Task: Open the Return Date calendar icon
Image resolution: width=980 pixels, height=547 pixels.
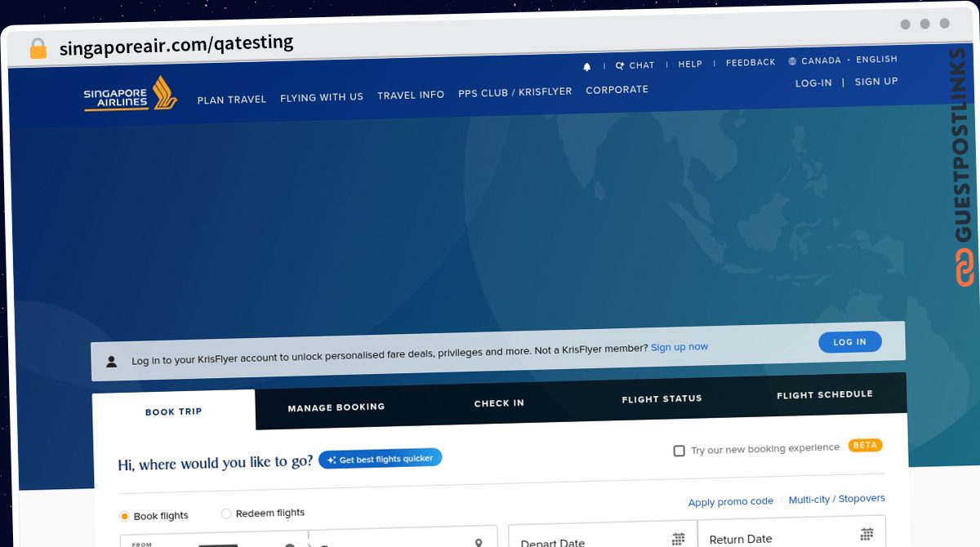Action: 866,535
